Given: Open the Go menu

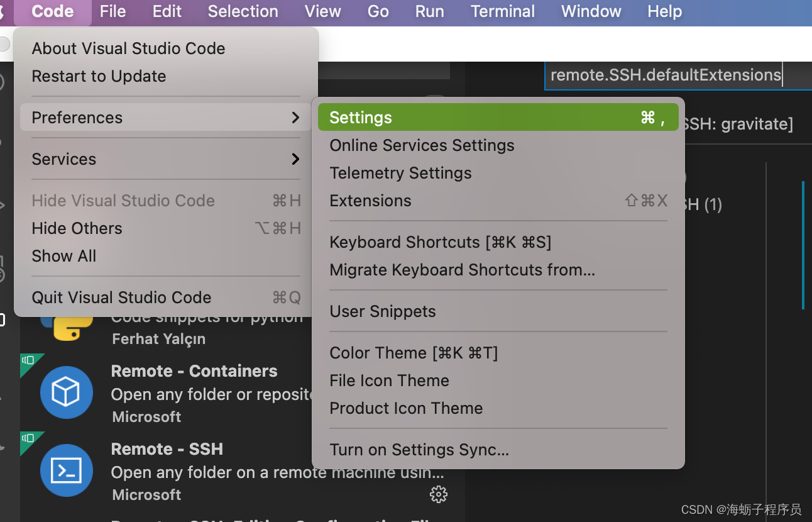Looking at the screenshot, I should click(378, 11).
